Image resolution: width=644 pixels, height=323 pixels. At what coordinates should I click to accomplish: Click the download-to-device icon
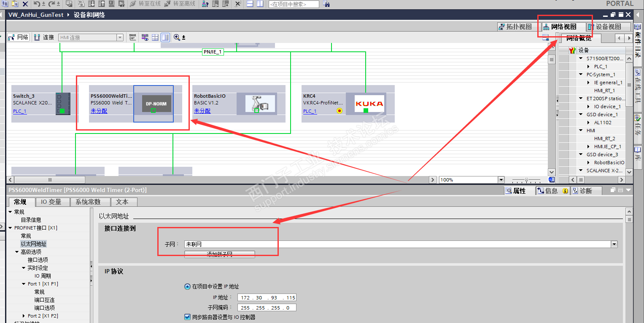92,4
